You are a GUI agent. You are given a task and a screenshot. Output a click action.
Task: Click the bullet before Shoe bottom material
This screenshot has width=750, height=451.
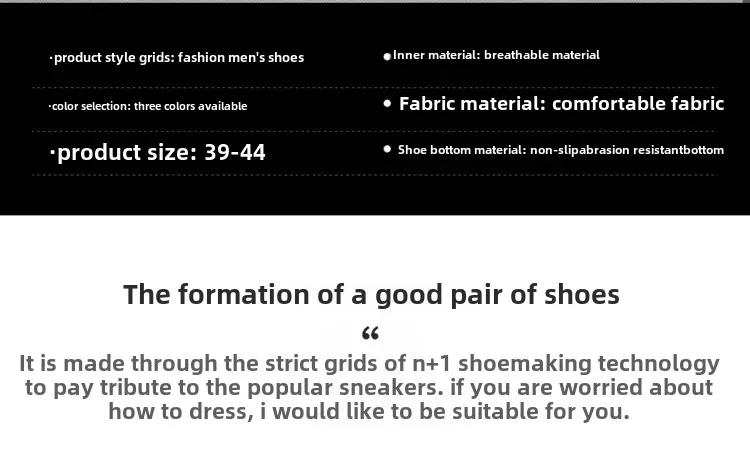[x=387, y=149]
